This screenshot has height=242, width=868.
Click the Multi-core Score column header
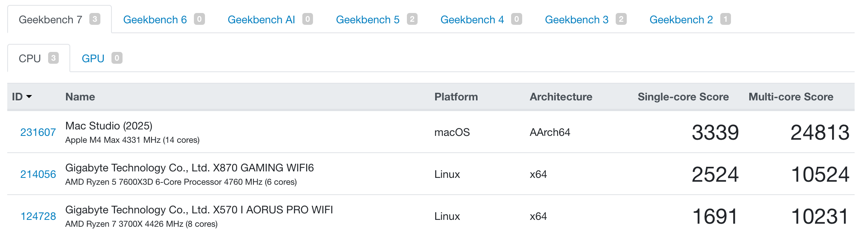coord(791,97)
